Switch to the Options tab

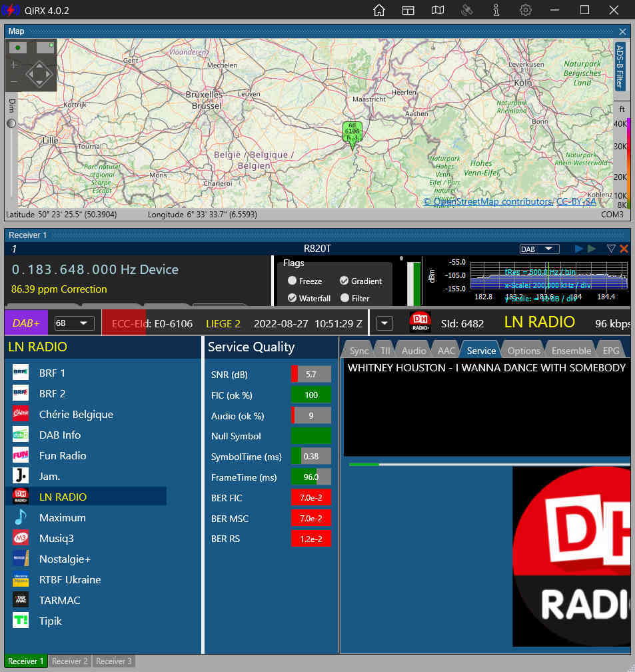(524, 351)
